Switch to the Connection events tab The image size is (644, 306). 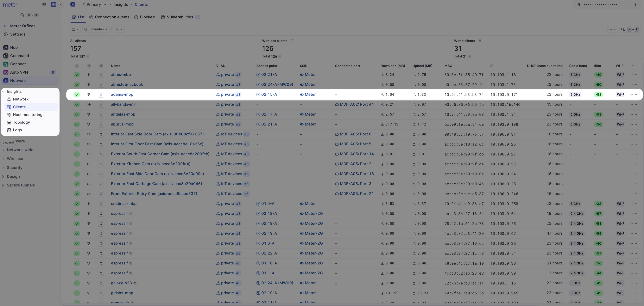click(112, 17)
